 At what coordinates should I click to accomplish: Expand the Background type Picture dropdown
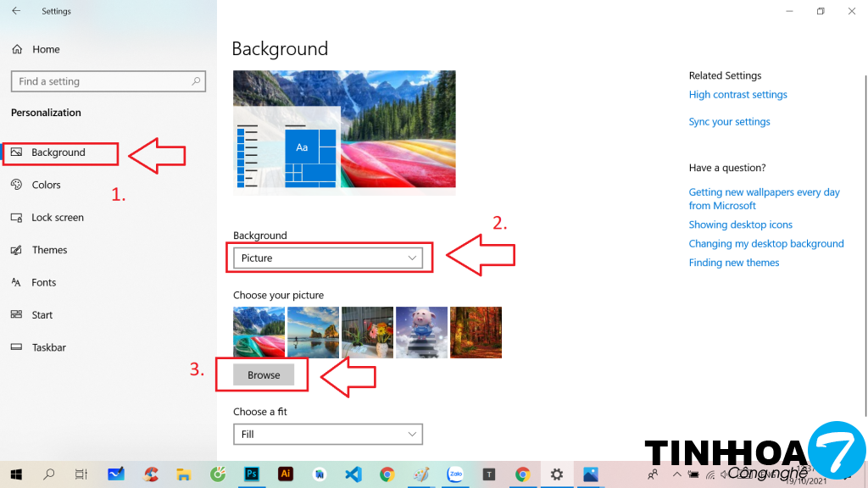click(x=327, y=258)
